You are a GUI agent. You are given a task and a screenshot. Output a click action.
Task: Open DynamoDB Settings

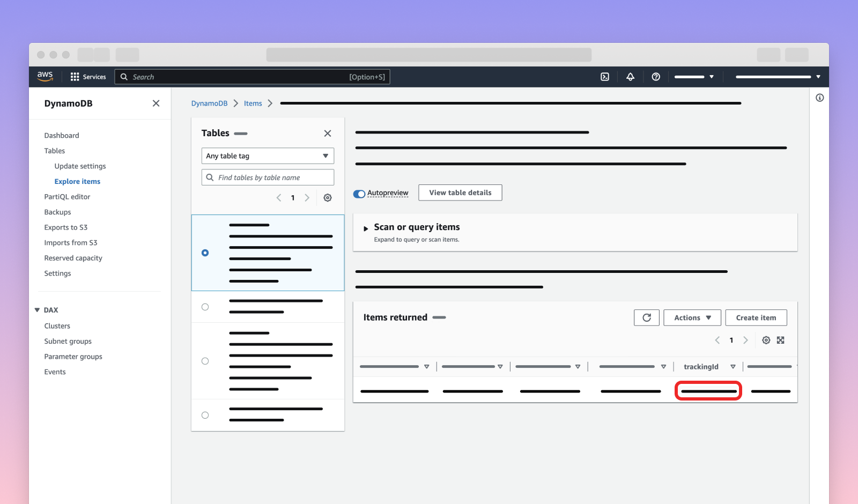click(57, 273)
